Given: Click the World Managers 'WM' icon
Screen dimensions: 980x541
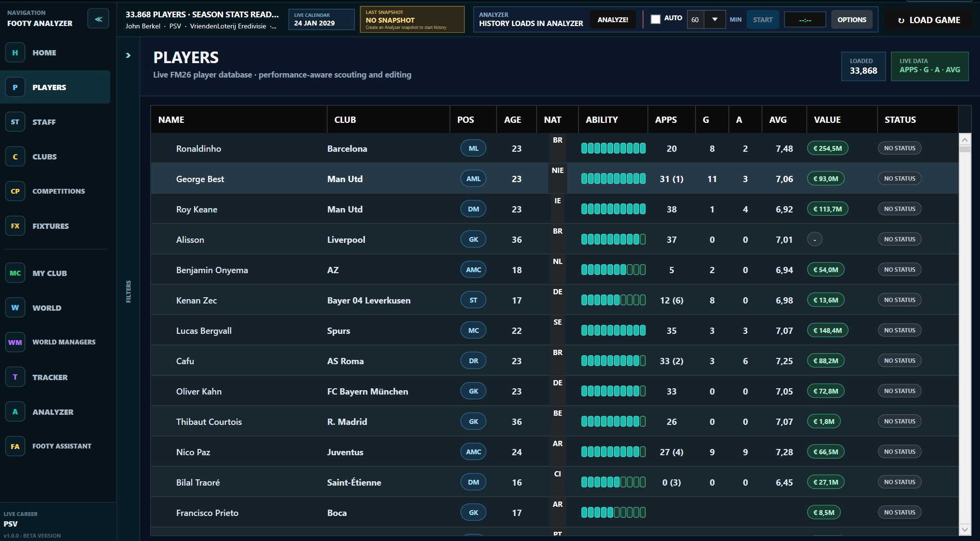Looking at the screenshot, I should 15,343.
